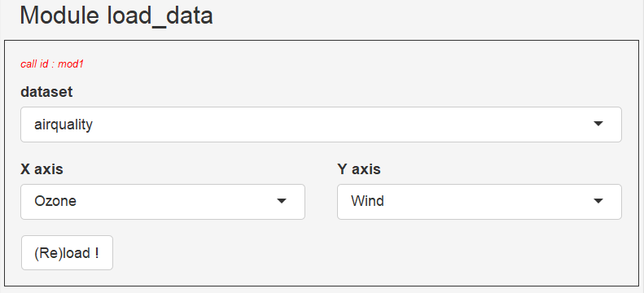The width and height of the screenshot is (644, 293).
Task: Click the exclamation mark on the reload button
Action: (97, 253)
